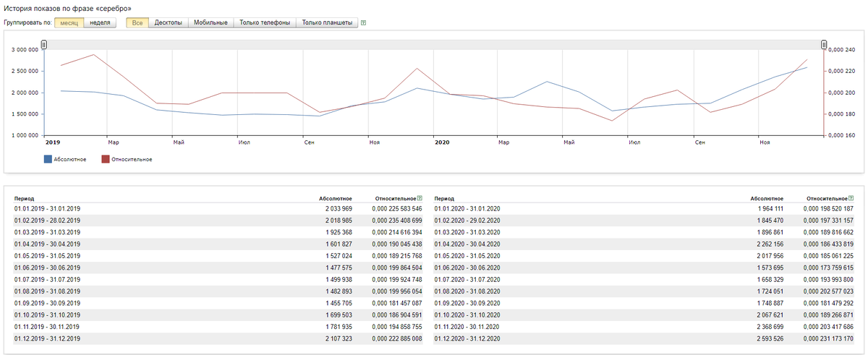The height and width of the screenshot is (355, 868).
Task: Click absolute value 2 033 969
Action: (338, 208)
